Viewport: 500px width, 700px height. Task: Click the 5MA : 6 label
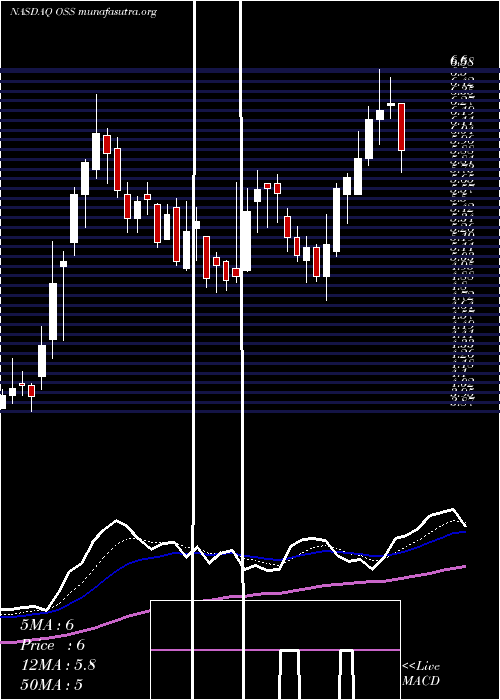coord(47,625)
